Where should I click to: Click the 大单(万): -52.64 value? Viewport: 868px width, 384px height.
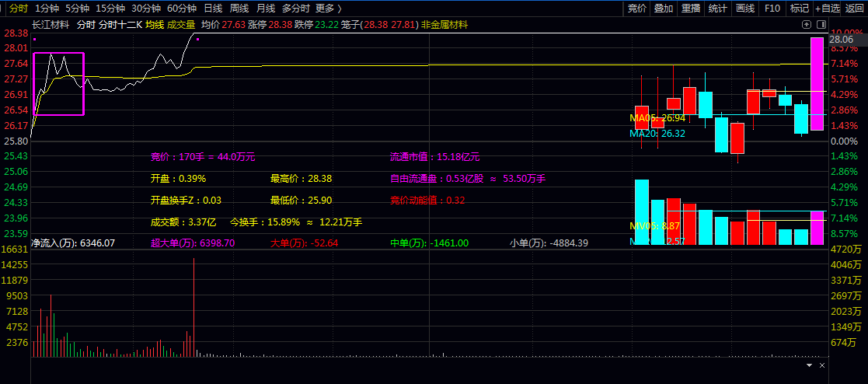(304, 243)
